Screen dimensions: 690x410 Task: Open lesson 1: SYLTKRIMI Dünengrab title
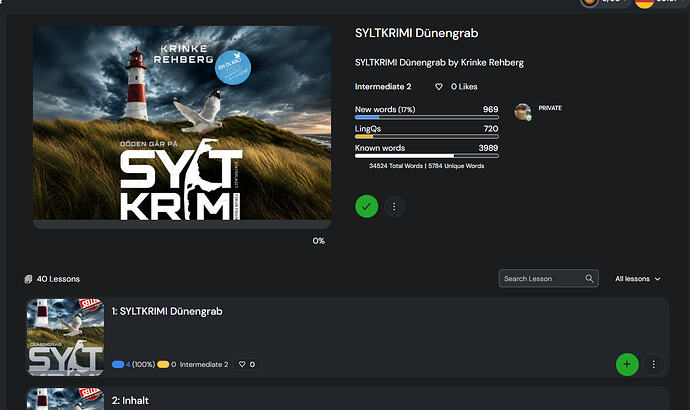(167, 311)
